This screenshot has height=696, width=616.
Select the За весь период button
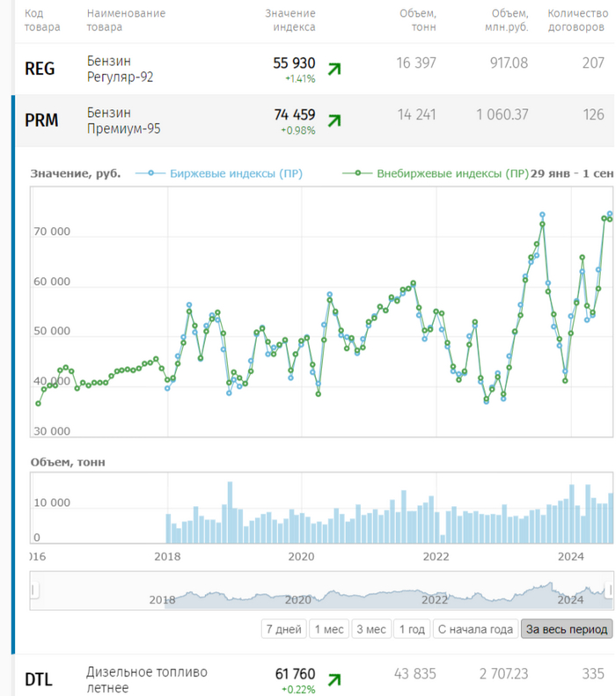567,629
